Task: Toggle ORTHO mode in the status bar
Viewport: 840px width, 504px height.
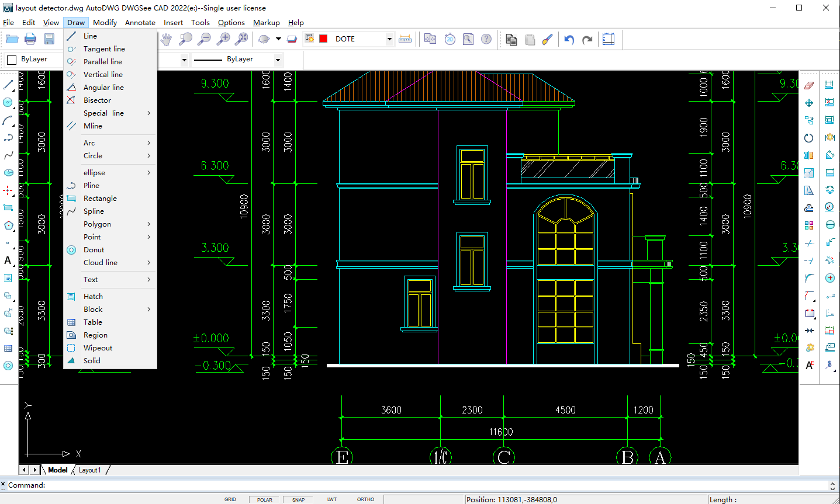Action: pyautogui.click(x=366, y=499)
